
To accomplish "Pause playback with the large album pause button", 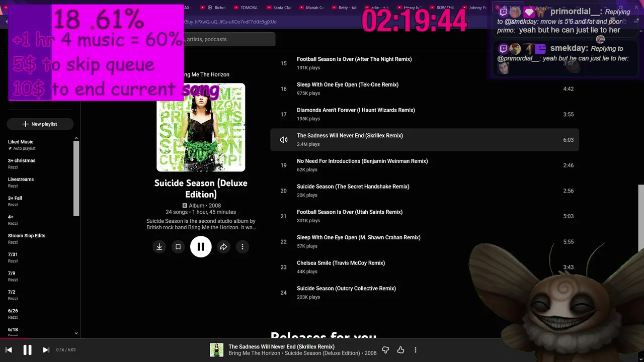I will 201,247.
